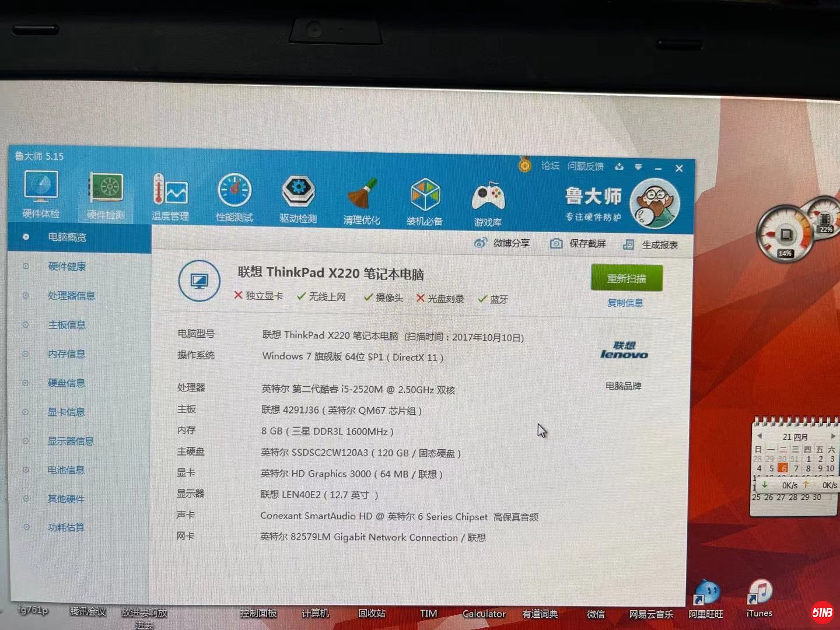Click the skin shirt icon in title bar
This screenshot has width=840, height=630.
pos(619,167)
